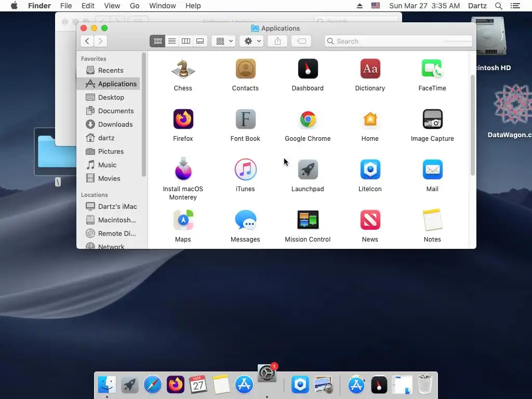
Task: Click the Applications window vertical scrollbar
Action: pos(473,125)
